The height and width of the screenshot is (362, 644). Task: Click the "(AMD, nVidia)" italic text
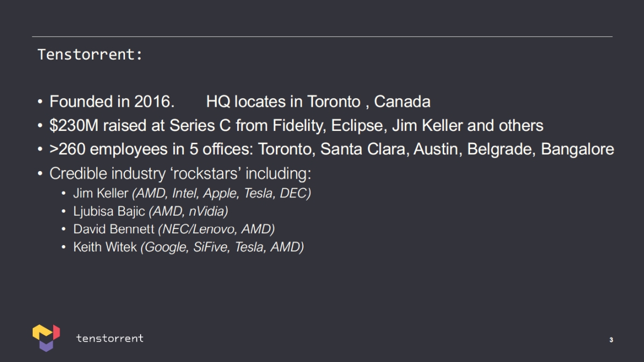[x=188, y=211]
